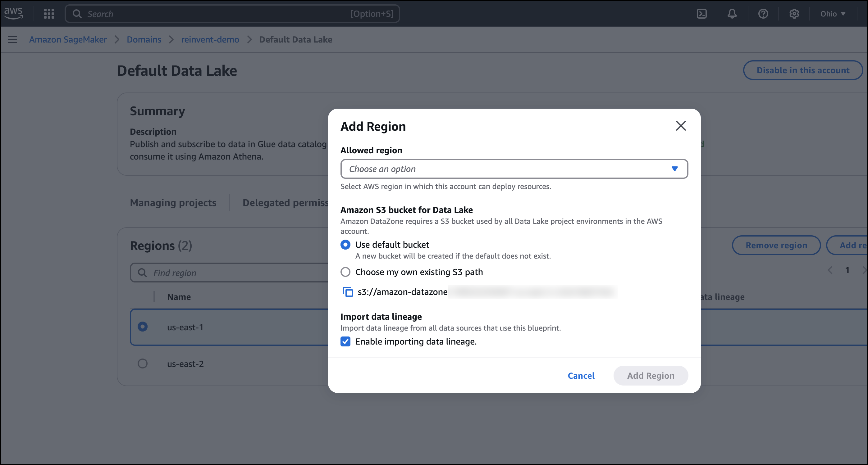Uncheck Enable importing data lineage
868x465 pixels.
pyautogui.click(x=345, y=341)
